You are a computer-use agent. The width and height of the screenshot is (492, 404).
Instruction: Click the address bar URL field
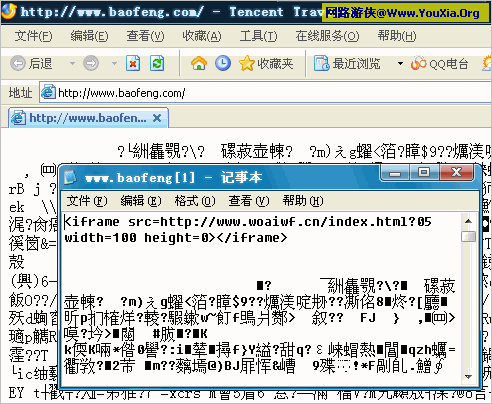[265, 93]
